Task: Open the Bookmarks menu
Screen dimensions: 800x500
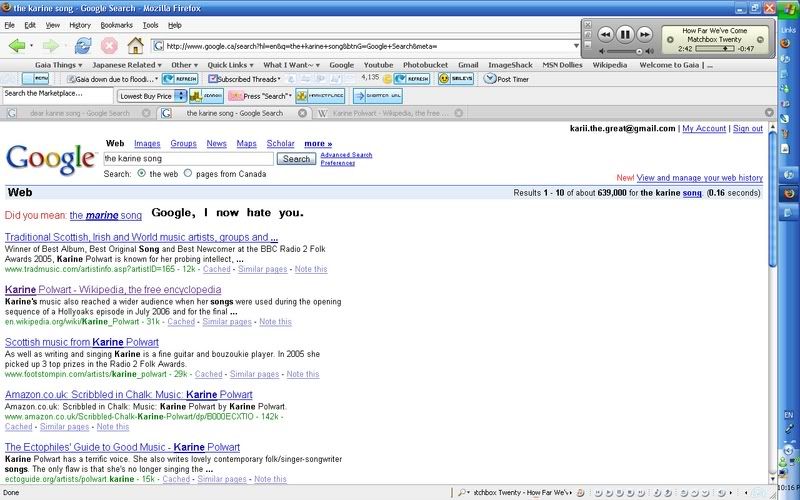Action: point(116,25)
